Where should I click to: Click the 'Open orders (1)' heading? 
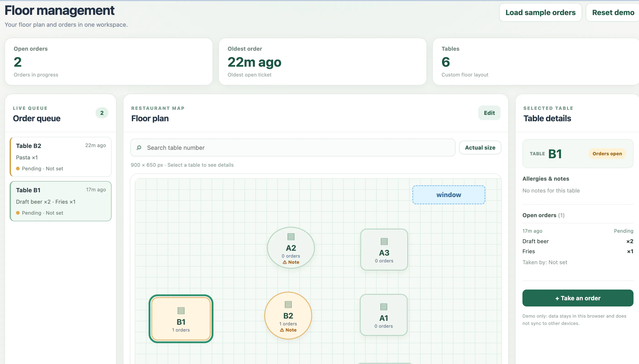[x=543, y=215]
